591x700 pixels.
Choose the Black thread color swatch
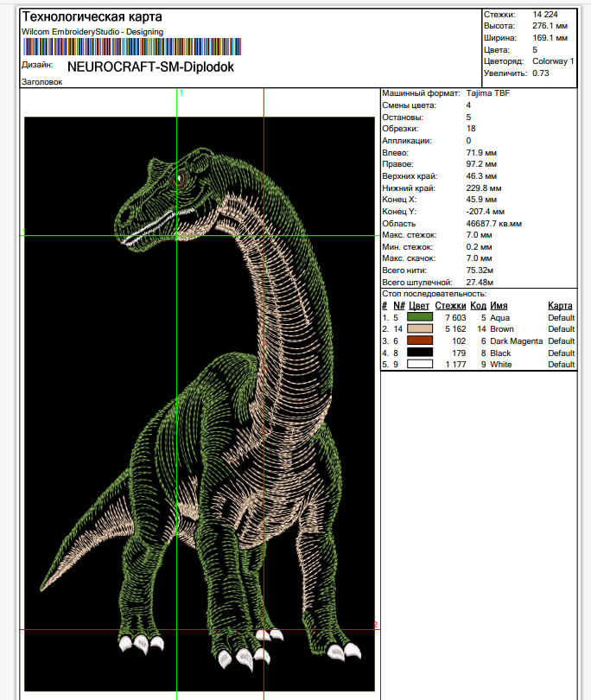(x=421, y=353)
